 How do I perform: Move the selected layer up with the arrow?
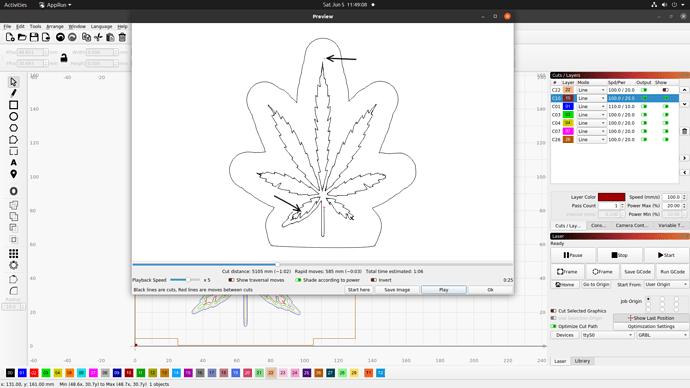[684, 90]
